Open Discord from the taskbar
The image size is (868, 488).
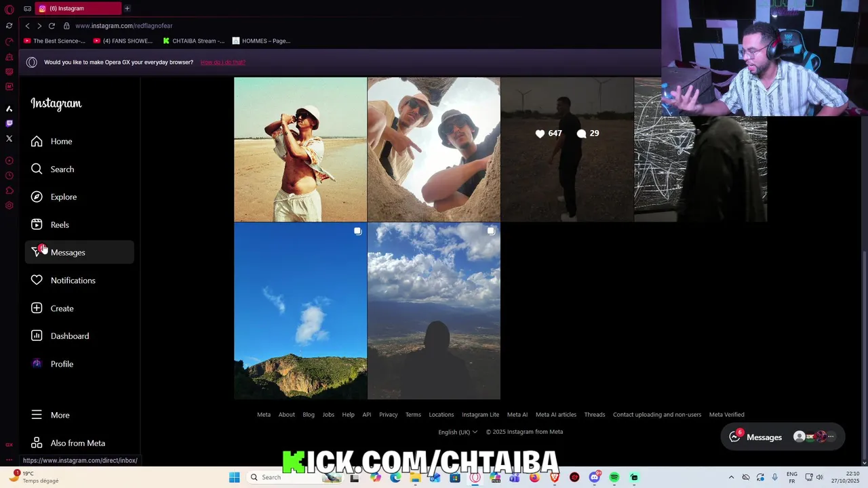[x=595, y=477]
